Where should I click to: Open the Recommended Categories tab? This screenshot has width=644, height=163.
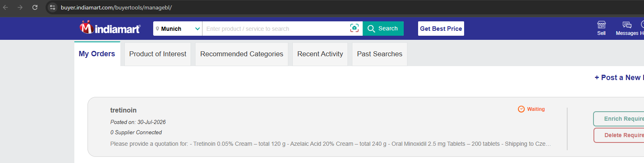242,54
